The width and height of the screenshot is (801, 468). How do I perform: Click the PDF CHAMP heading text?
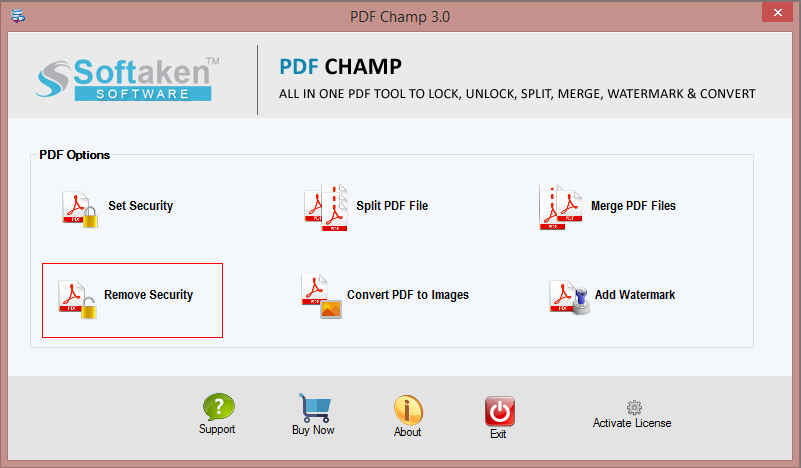tap(340, 66)
